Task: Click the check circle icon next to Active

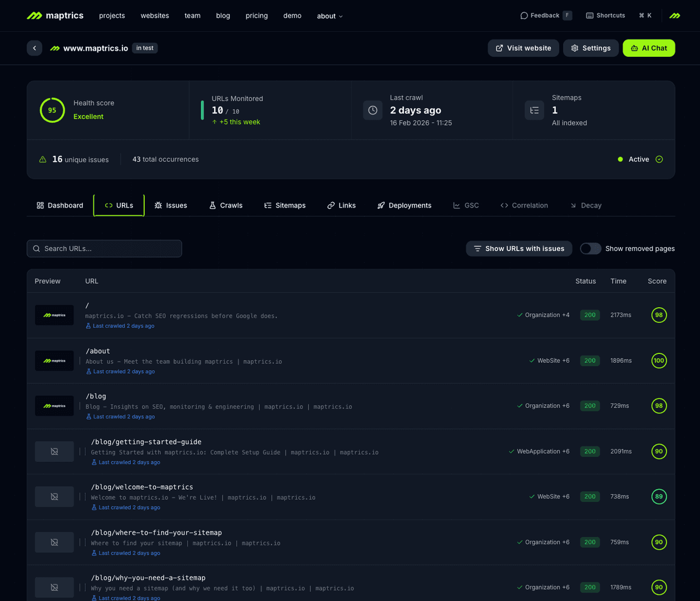Action: tap(659, 159)
